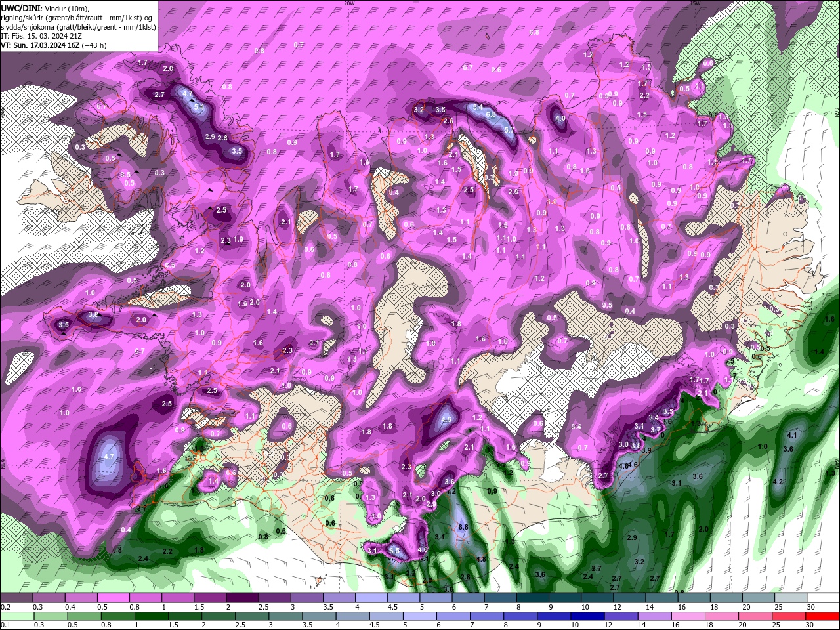This screenshot has height=630, width=840.
Task: Click the 20W longitude label
Action: (349, 3)
